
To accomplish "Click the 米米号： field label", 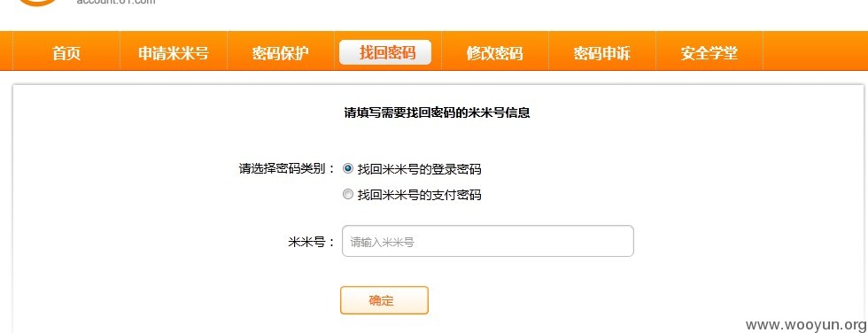I will pos(312,242).
